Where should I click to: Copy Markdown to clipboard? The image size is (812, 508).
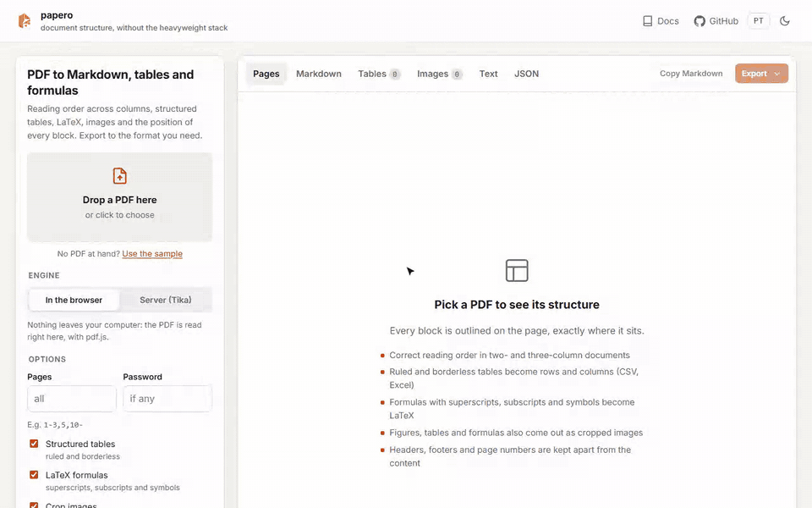691,74
